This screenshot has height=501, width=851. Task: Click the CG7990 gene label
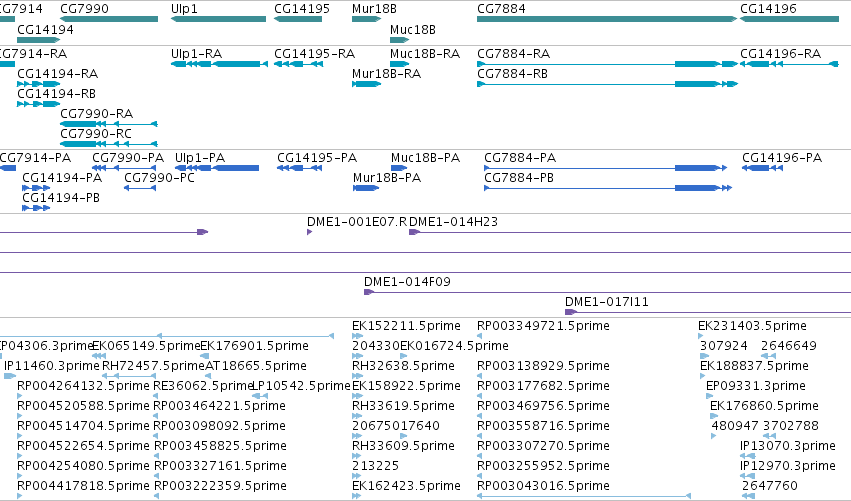[x=84, y=9]
